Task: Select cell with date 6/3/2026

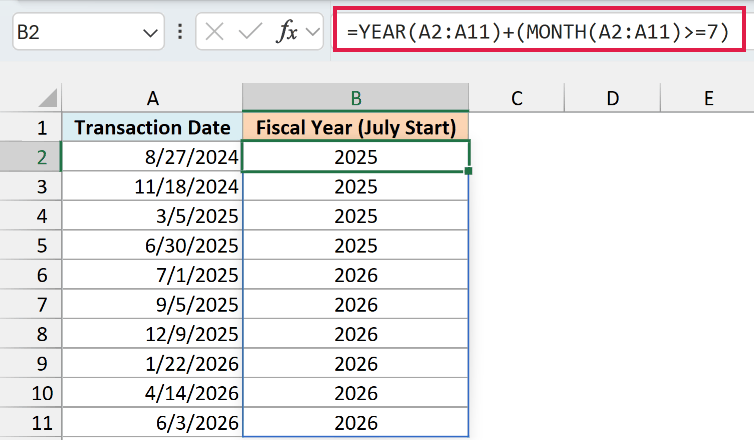Action: pos(152,423)
